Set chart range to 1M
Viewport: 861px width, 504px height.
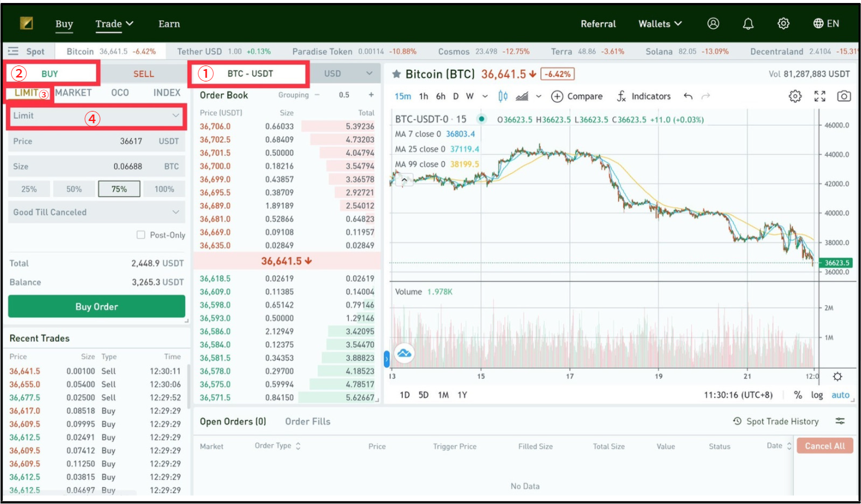(x=443, y=395)
